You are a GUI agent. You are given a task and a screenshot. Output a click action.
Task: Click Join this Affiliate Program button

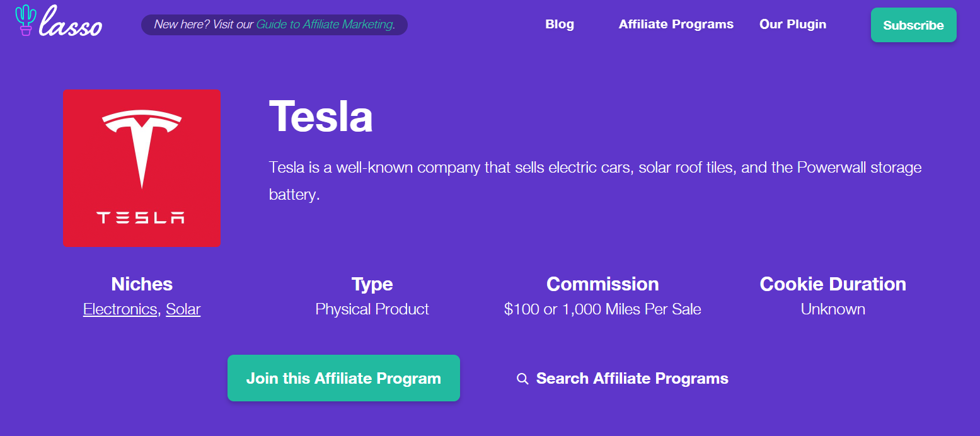coord(343,378)
